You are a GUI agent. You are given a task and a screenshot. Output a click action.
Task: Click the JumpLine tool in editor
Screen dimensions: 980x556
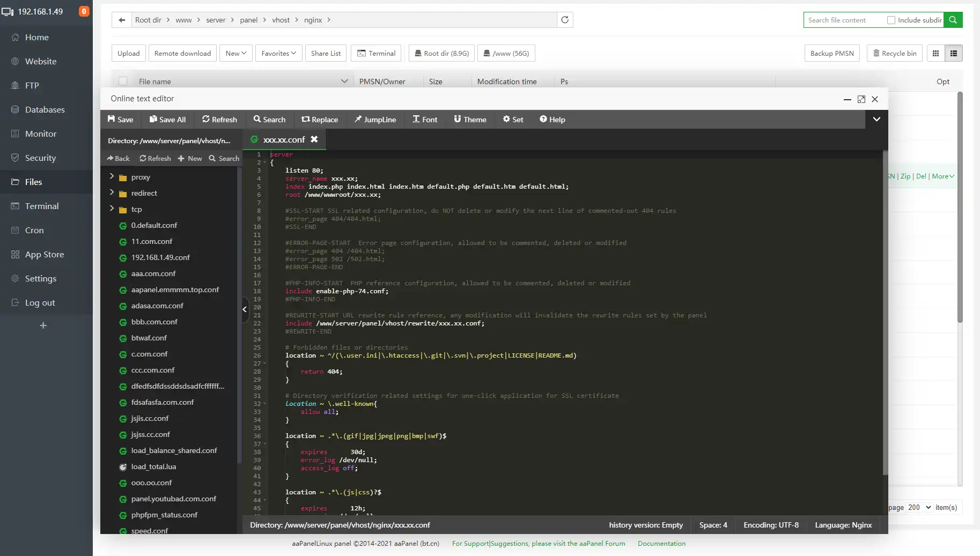375,119
